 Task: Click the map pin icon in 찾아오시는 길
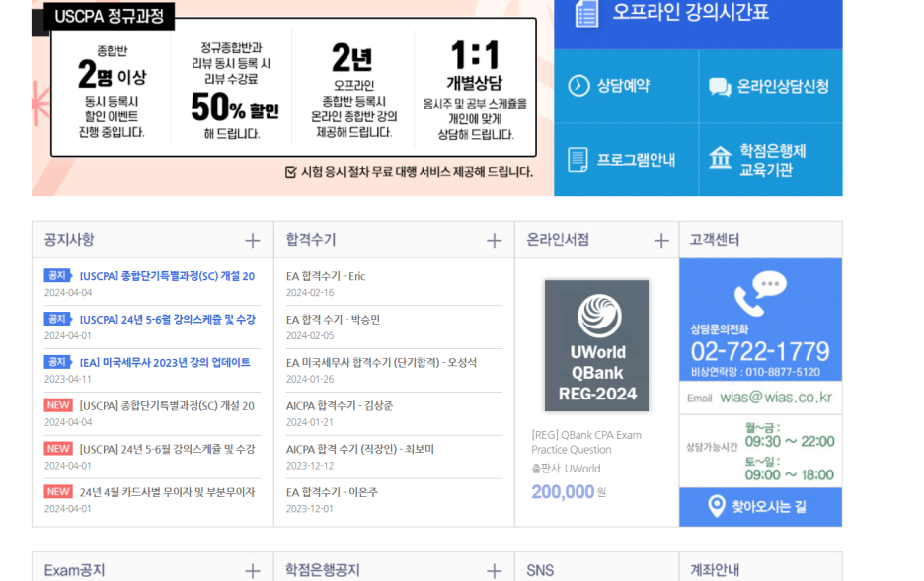pyautogui.click(x=716, y=506)
